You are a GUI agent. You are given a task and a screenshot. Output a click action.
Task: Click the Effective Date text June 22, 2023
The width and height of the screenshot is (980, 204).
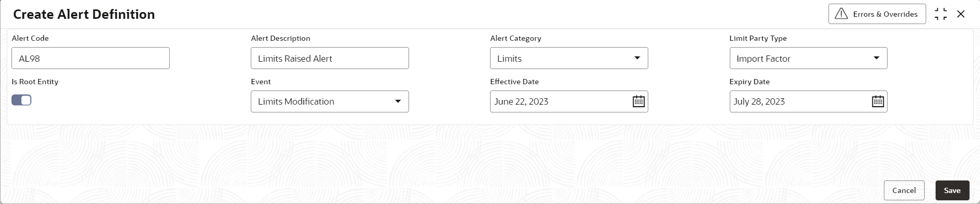click(x=521, y=101)
